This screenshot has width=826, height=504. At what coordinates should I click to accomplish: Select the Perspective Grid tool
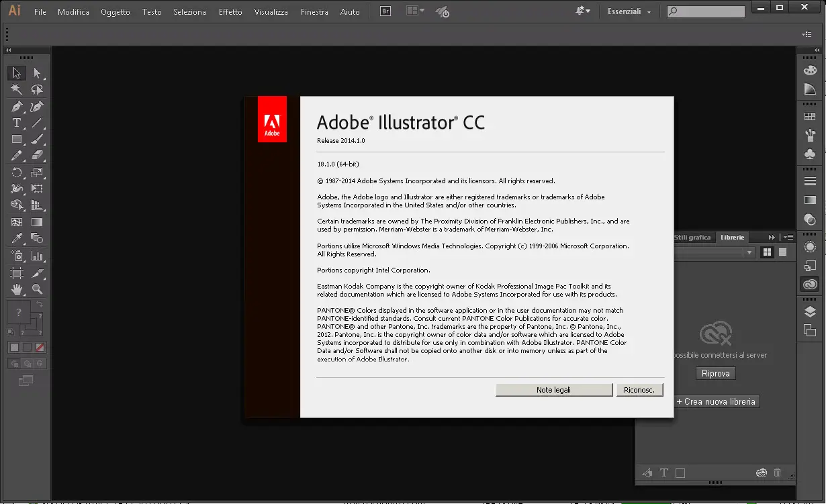pyautogui.click(x=37, y=205)
